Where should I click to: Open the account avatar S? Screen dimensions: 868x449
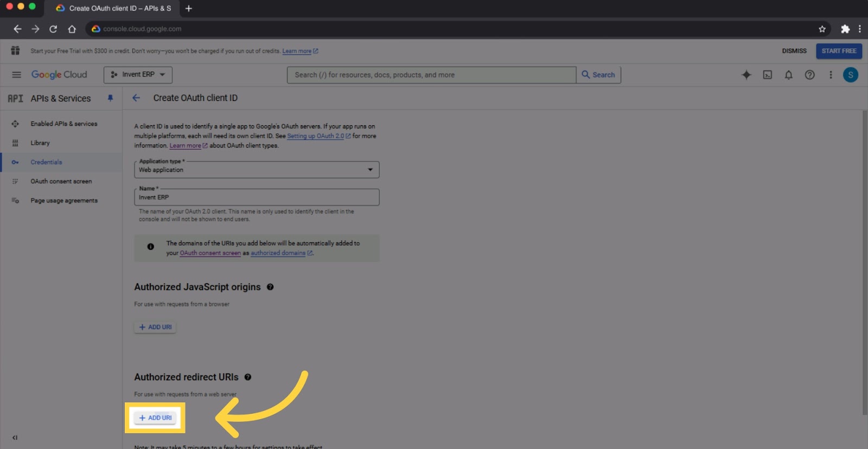tap(851, 75)
